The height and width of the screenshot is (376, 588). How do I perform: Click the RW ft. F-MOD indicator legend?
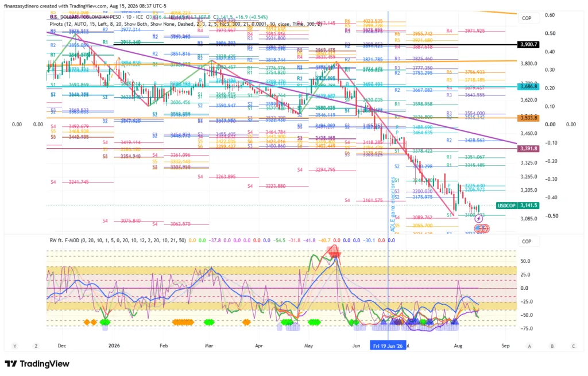(117, 241)
